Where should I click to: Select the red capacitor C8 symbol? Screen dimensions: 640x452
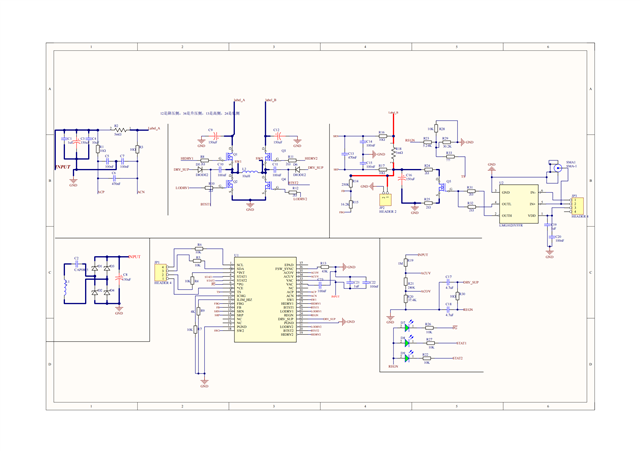point(119,278)
